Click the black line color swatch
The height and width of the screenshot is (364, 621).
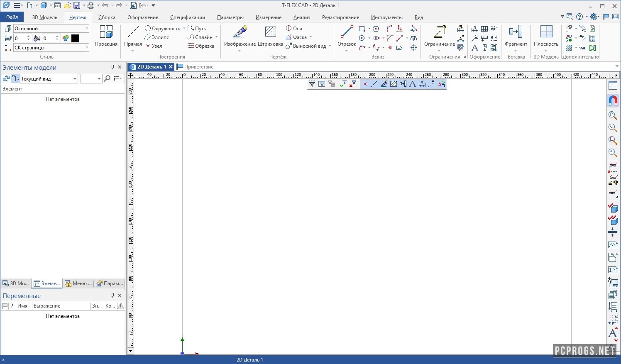coord(75,38)
